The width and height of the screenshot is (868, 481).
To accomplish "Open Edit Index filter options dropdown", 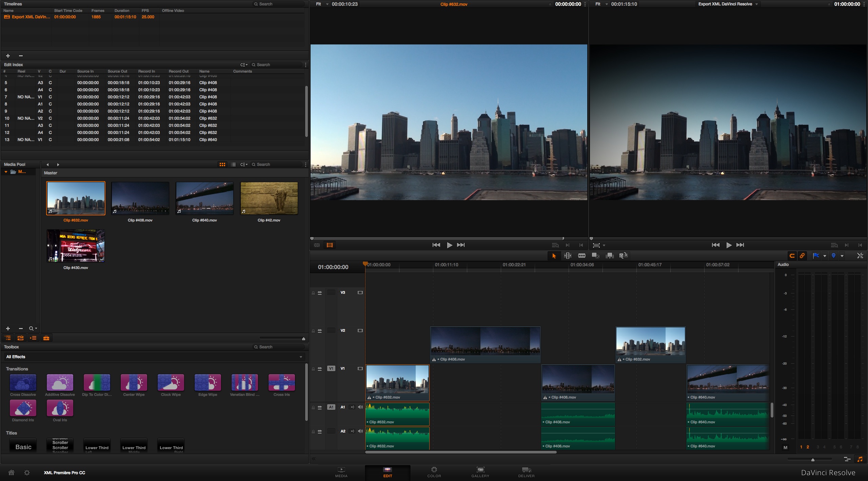I will 244,65.
